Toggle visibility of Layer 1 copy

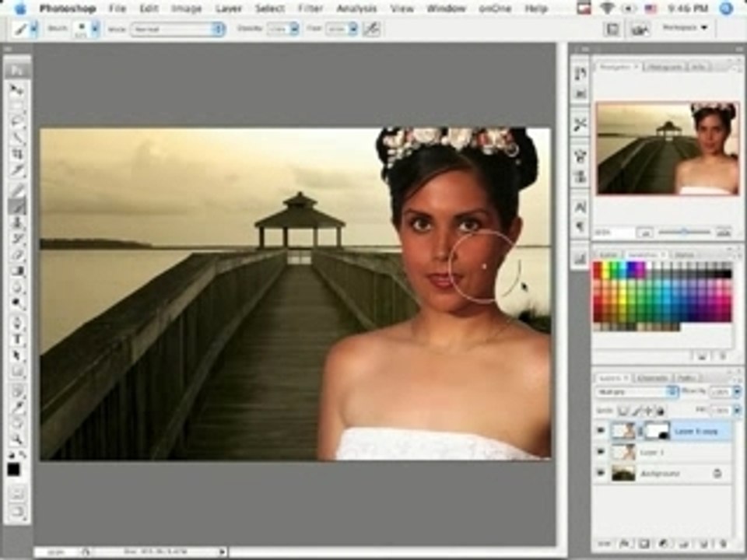pyautogui.click(x=601, y=430)
